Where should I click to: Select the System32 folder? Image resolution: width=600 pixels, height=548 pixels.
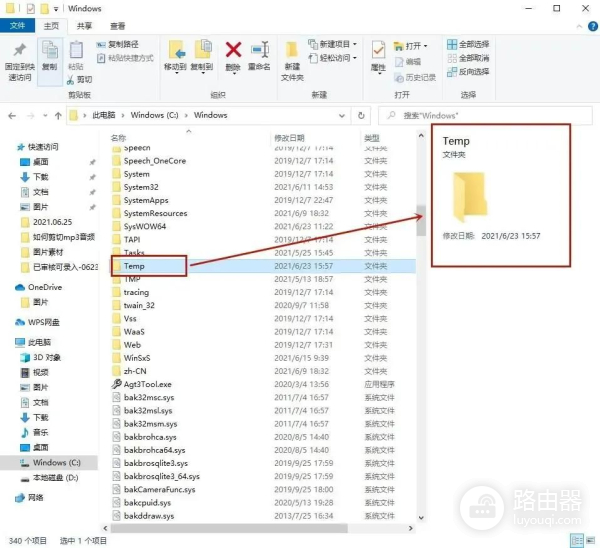141,187
